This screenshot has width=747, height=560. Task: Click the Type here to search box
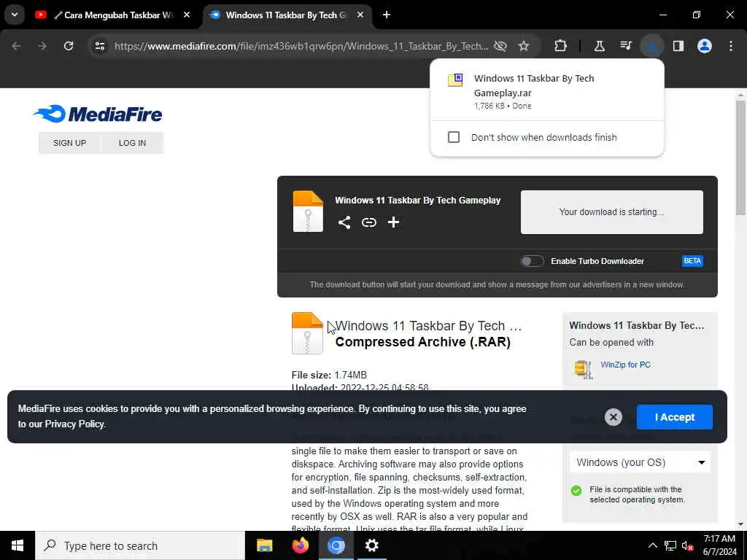pos(140,545)
